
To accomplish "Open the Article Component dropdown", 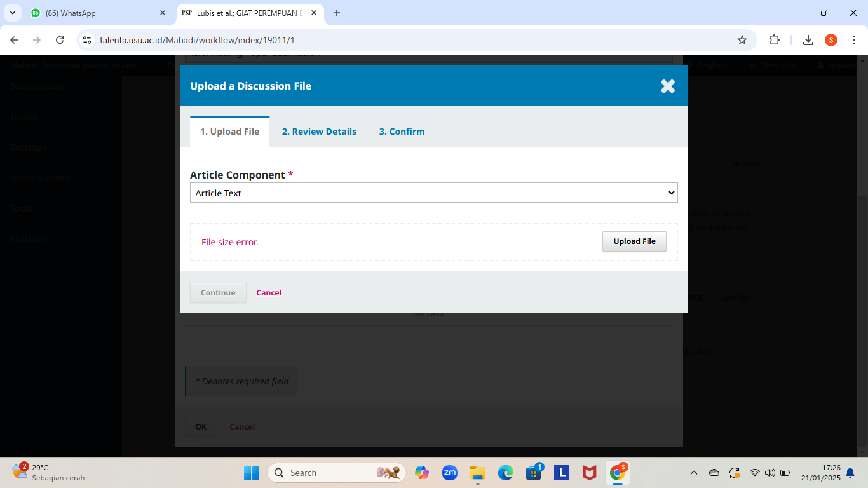I will pyautogui.click(x=434, y=193).
